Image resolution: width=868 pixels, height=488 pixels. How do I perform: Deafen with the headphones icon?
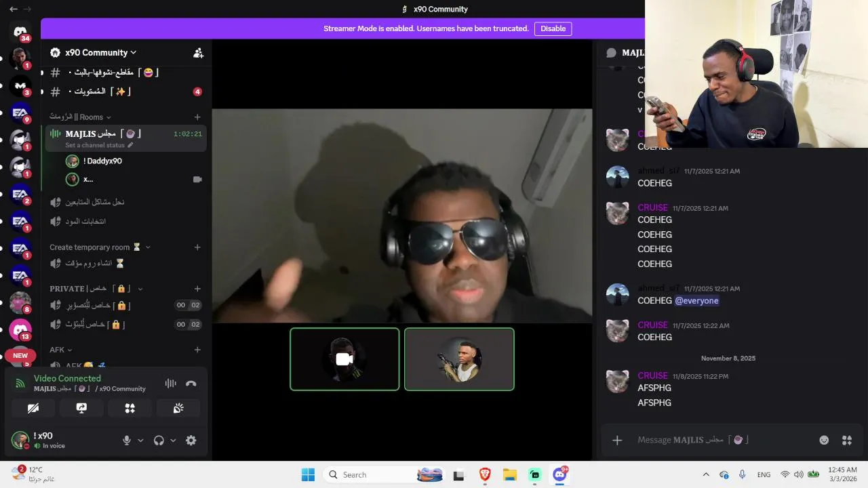pyautogui.click(x=159, y=440)
